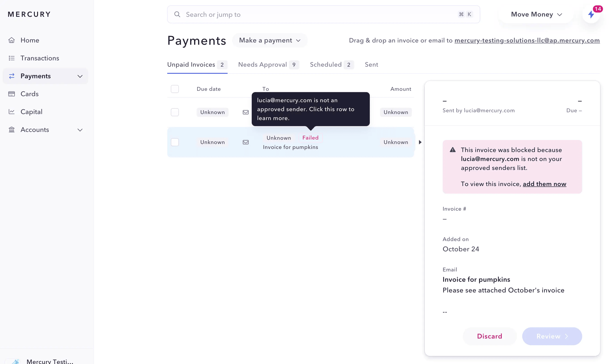This screenshot has width=609, height=364.
Task: Open the Make a payment dropdown
Action: pos(270,40)
